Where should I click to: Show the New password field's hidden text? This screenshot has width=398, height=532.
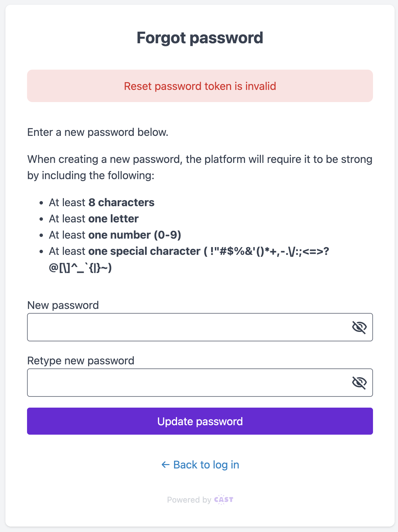tap(359, 327)
